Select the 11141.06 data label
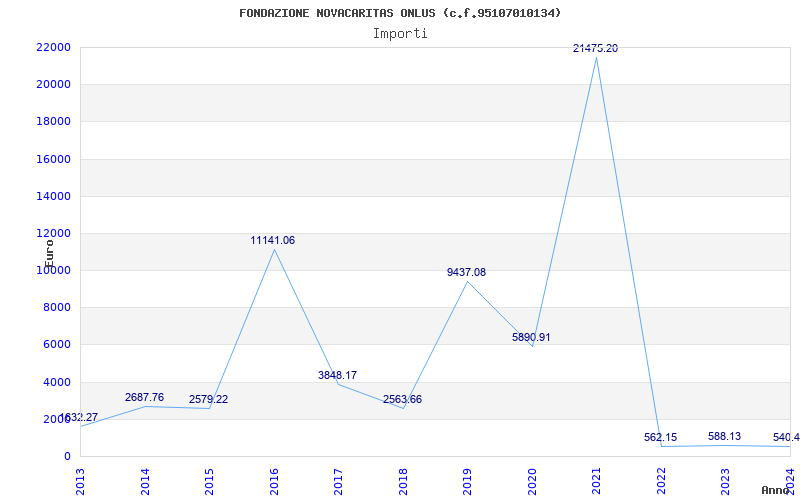The image size is (800, 500). point(272,240)
